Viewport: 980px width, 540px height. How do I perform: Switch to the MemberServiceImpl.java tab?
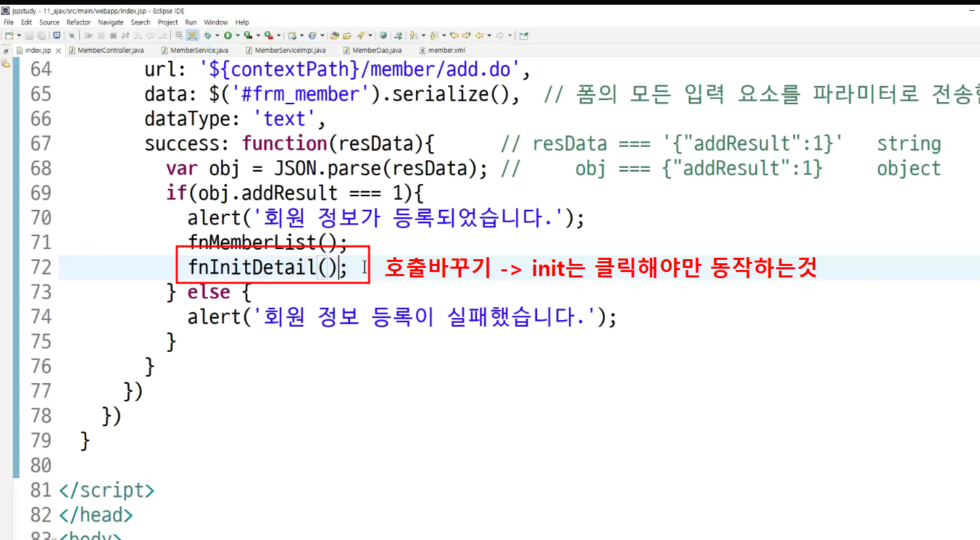(x=290, y=50)
